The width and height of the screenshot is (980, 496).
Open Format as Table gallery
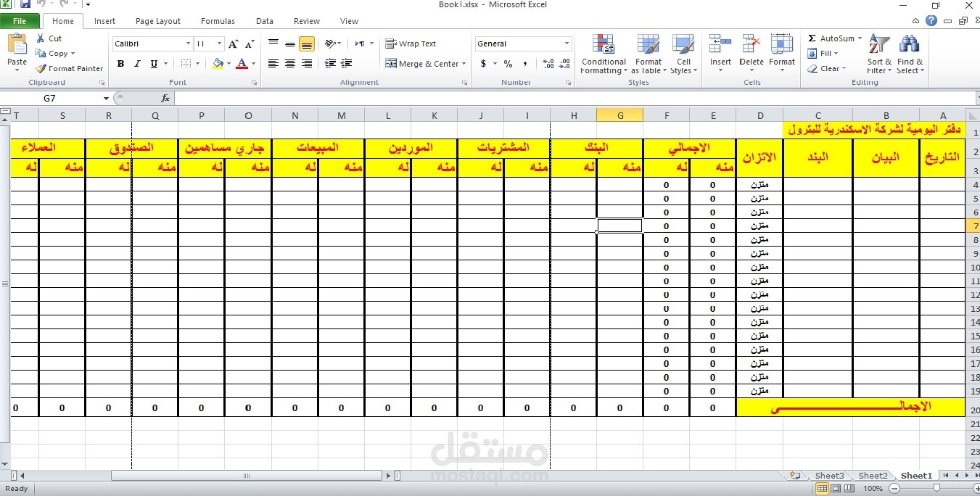point(648,54)
